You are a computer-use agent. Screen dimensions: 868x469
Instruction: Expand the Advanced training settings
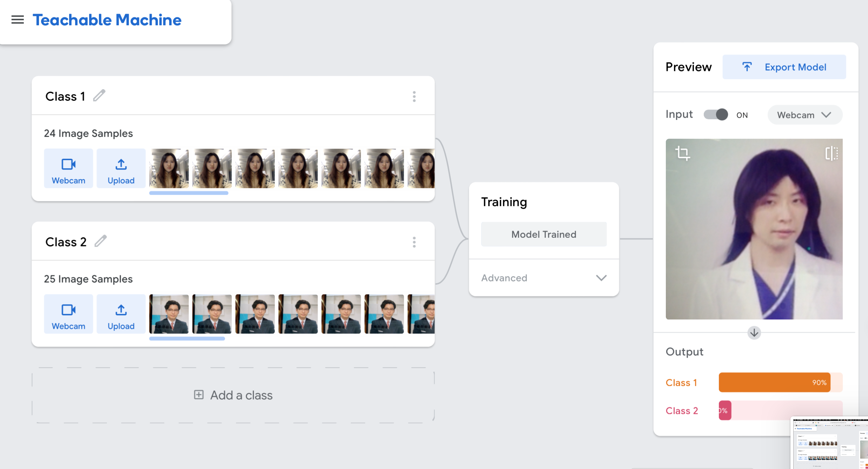544,278
